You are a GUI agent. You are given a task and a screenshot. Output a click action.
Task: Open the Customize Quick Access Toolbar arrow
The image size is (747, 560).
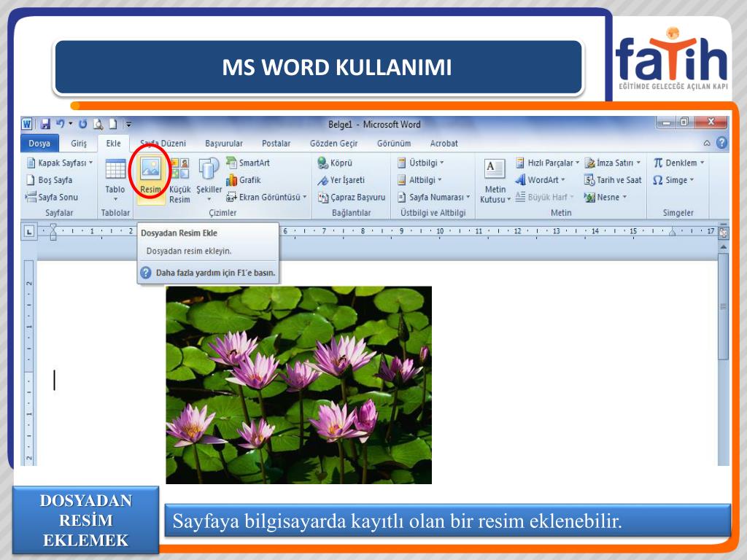coord(128,125)
